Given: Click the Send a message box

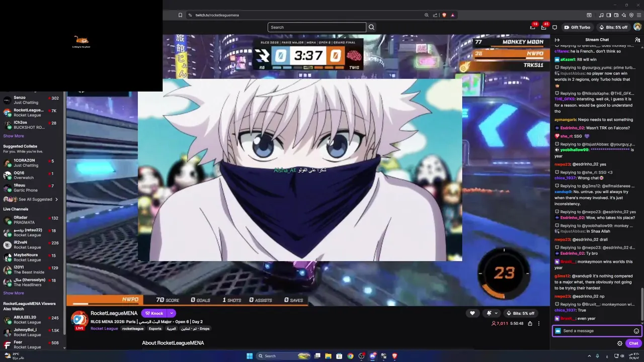Looking at the screenshot, I should coord(597,331).
